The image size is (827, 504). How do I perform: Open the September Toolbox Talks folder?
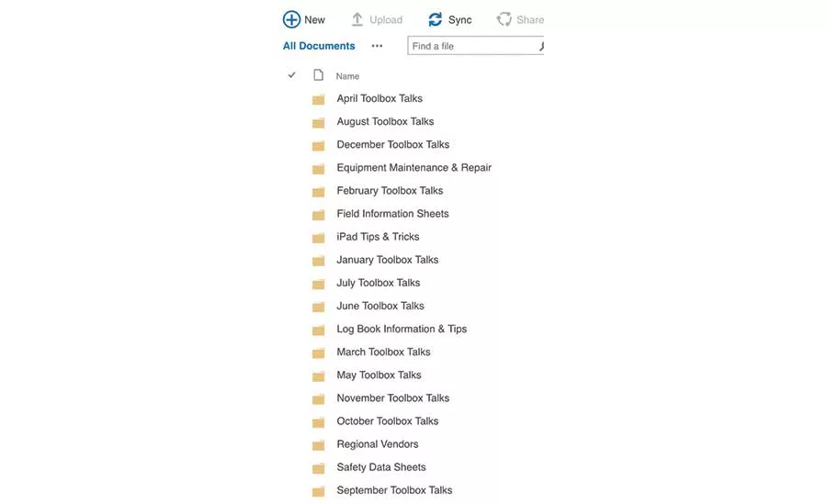point(394,490)
